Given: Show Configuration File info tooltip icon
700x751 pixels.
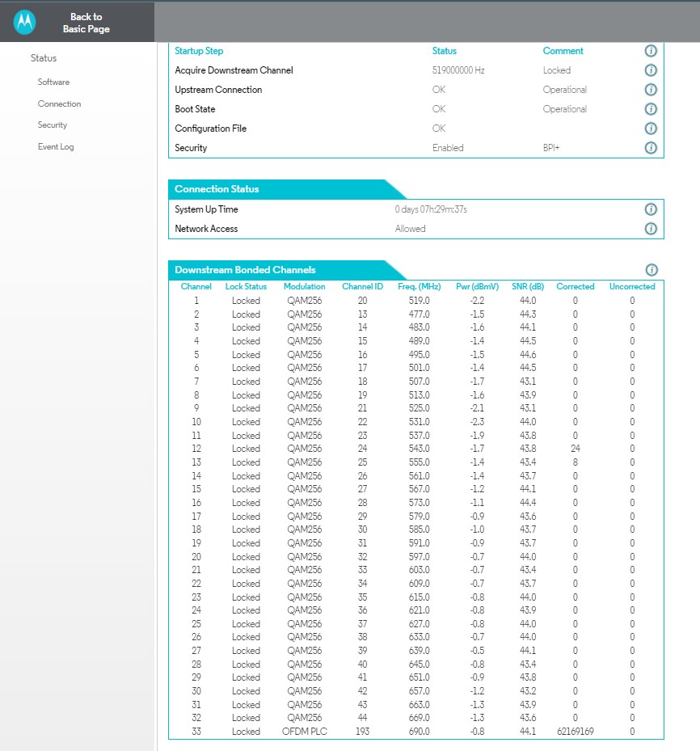Looking at the screenshot, I should pos(651,129).
